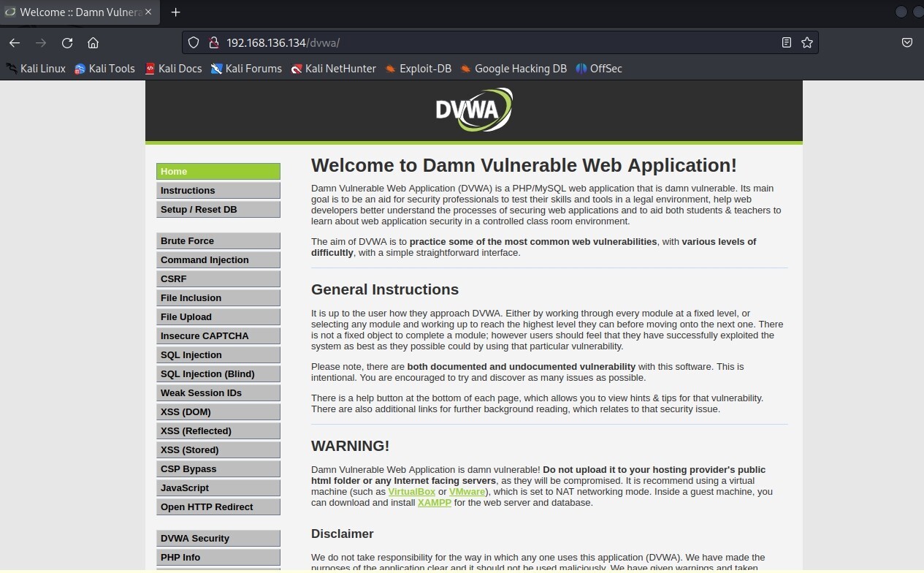Viewport: 924px width, 573px height.
Task: Click the General Instructions heading
Action: coord(385,289)
